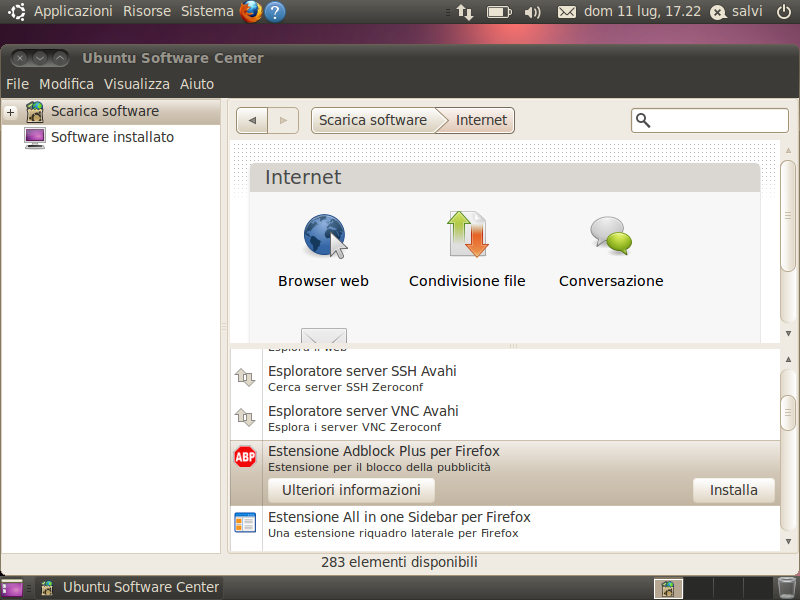The image size is (800, 600).
Task: Click the power shutdown icon
Action: (784, 11)
